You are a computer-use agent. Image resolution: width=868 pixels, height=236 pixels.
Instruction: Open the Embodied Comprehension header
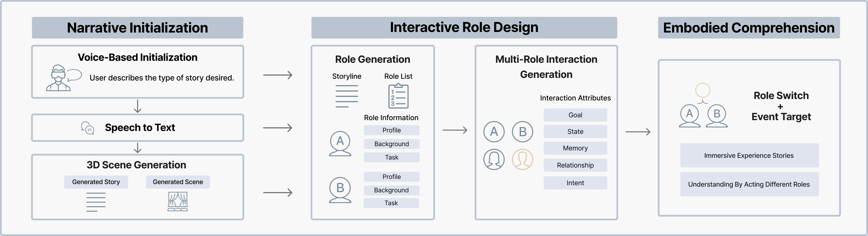[x=749, y=28]
